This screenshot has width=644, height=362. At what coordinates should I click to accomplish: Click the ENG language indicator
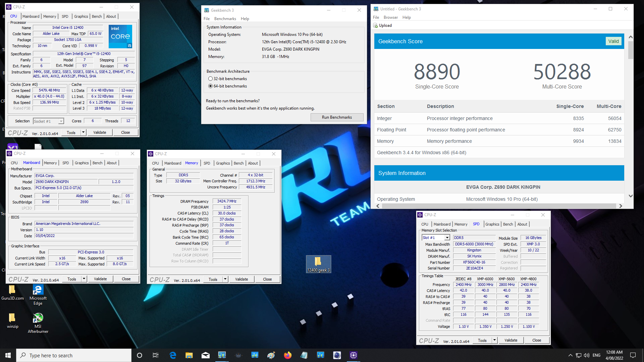click(596, 355)
